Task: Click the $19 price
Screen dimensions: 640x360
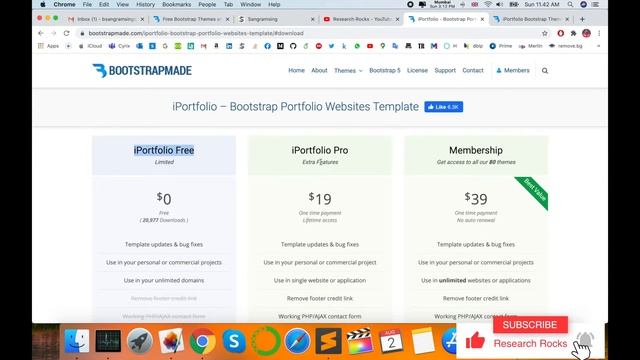Action: [x=320, y=199]
